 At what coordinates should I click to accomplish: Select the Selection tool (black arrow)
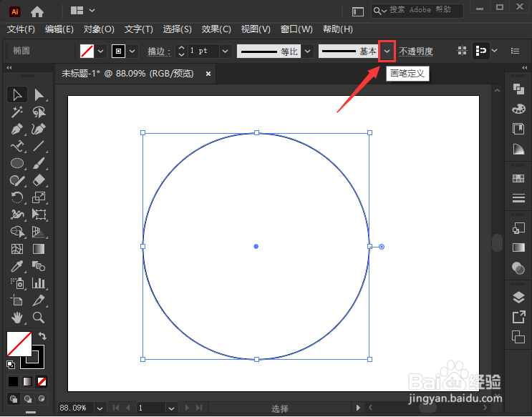(x=17, y=95)
